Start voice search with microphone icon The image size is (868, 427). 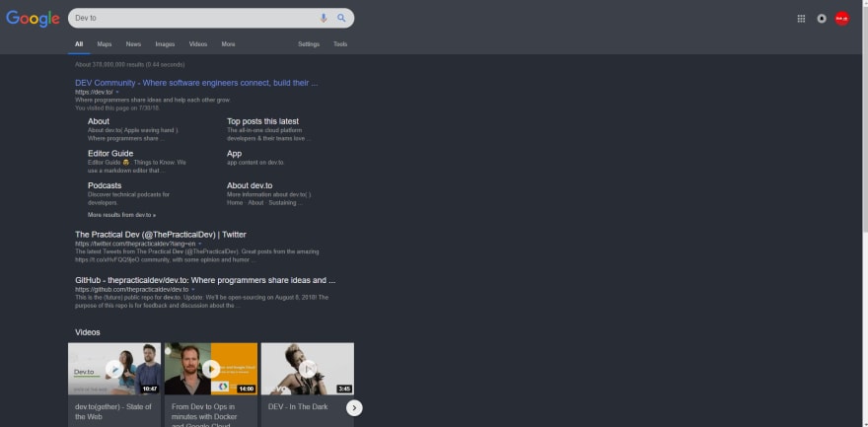[324, 19]
